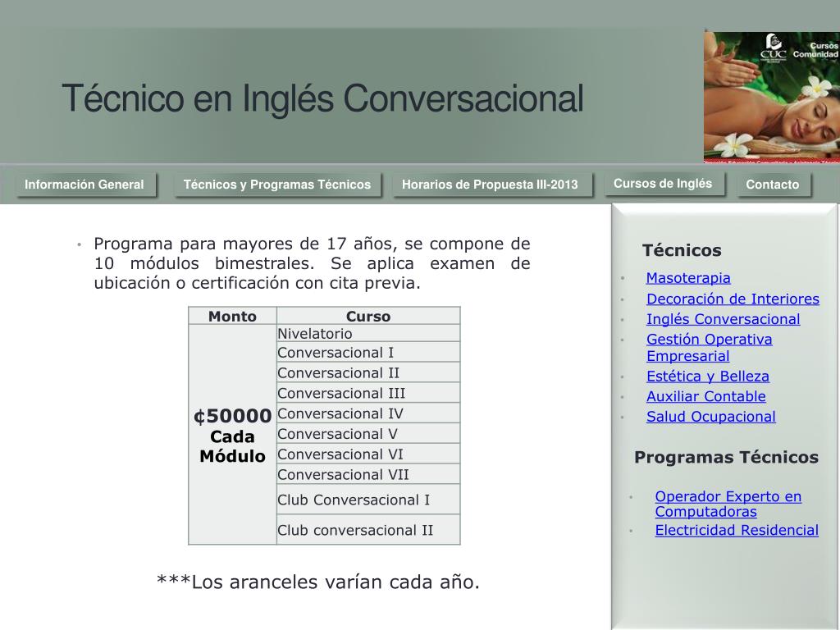The image size is (840, 630).
Task: Open Gestión Operativa Empresarial link
Action: click(x=709, y=347)
